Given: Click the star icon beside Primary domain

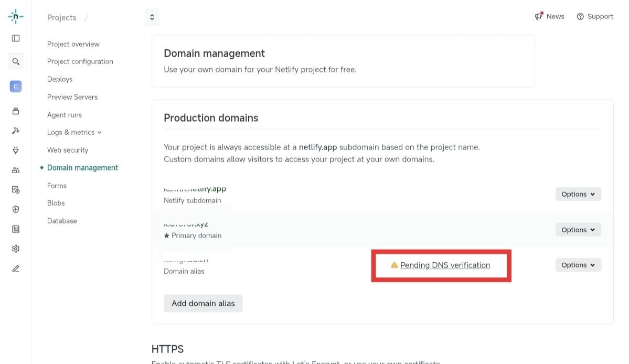Looking at the screenshot, I should 166,235.
